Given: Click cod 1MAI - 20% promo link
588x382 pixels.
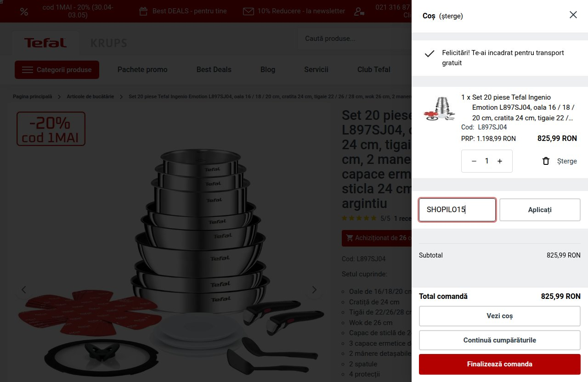Looking at the screenshot, I should [78, 11].
